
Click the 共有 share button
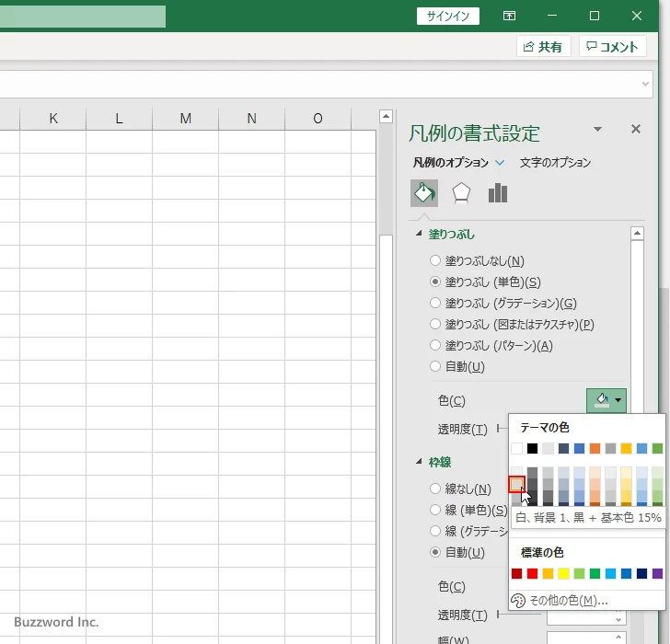[x=544, y=47]
